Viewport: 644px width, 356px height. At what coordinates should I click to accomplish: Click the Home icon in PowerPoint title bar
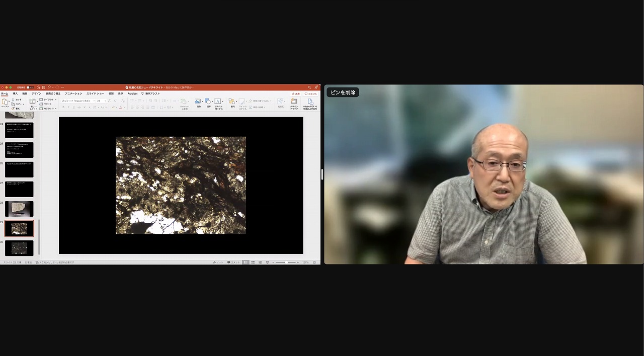(38, 87)
